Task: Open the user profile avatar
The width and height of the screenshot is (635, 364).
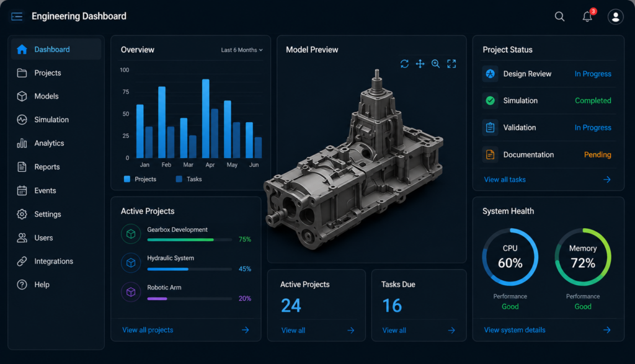Action: pyautogui.click(x=616, y=17)
